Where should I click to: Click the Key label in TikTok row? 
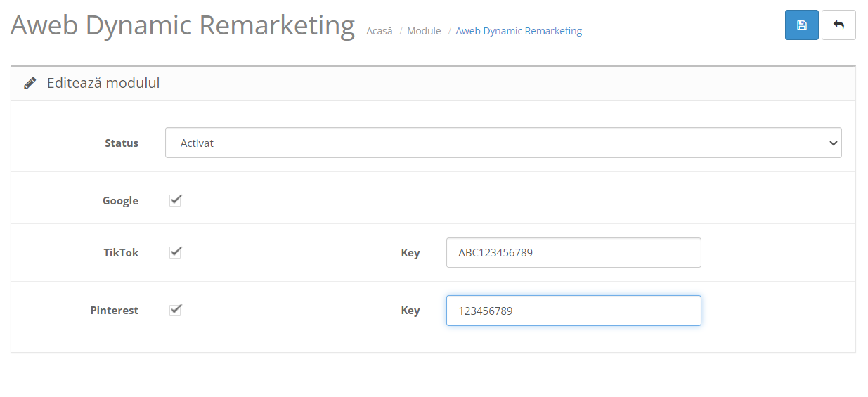tap(410, 253)
